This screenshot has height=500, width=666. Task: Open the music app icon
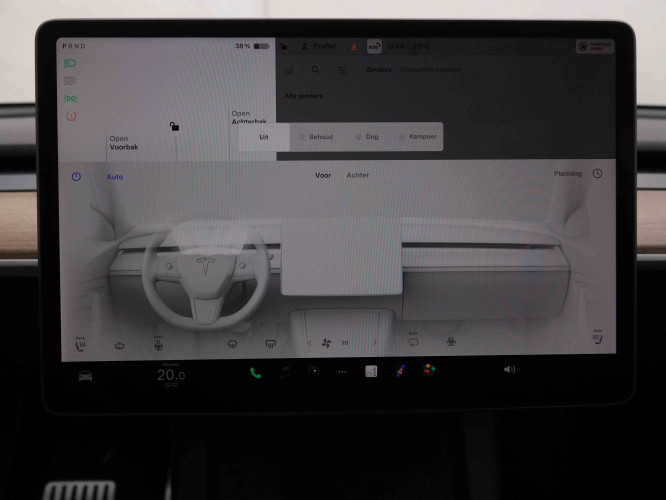pyautogui.click(x=285, y=372)
